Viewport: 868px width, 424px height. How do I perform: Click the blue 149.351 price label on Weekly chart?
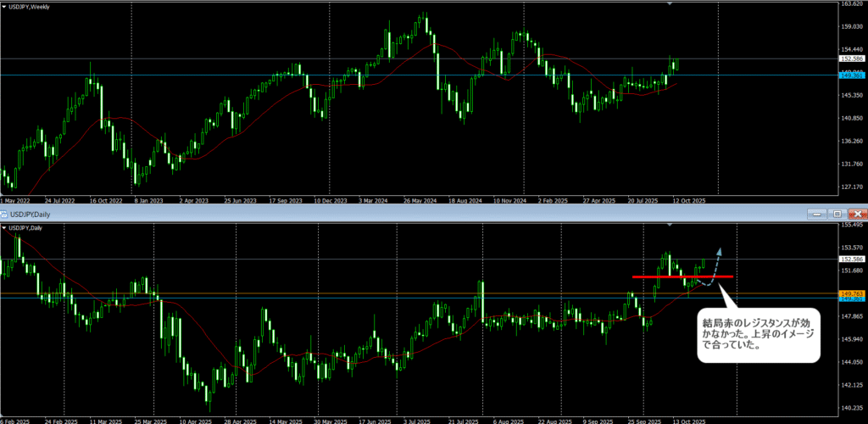coord(851,75)
